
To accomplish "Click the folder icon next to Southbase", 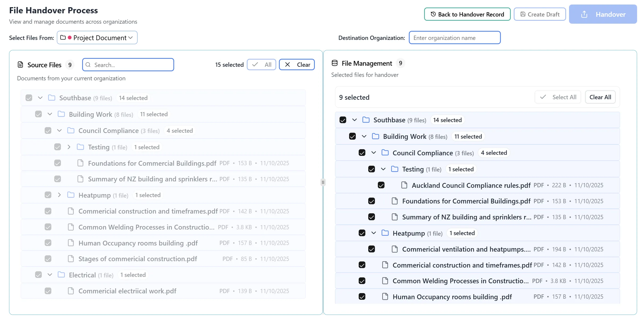I will (51, 98).
